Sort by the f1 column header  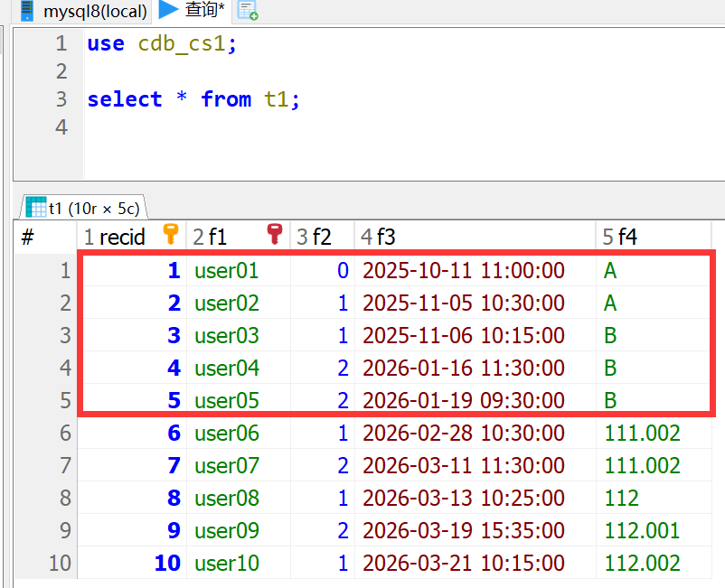click(x=238, y=237)
